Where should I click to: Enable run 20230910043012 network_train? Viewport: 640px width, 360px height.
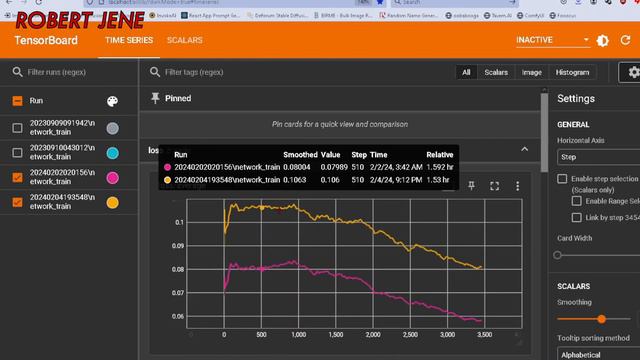click(17, 153)
